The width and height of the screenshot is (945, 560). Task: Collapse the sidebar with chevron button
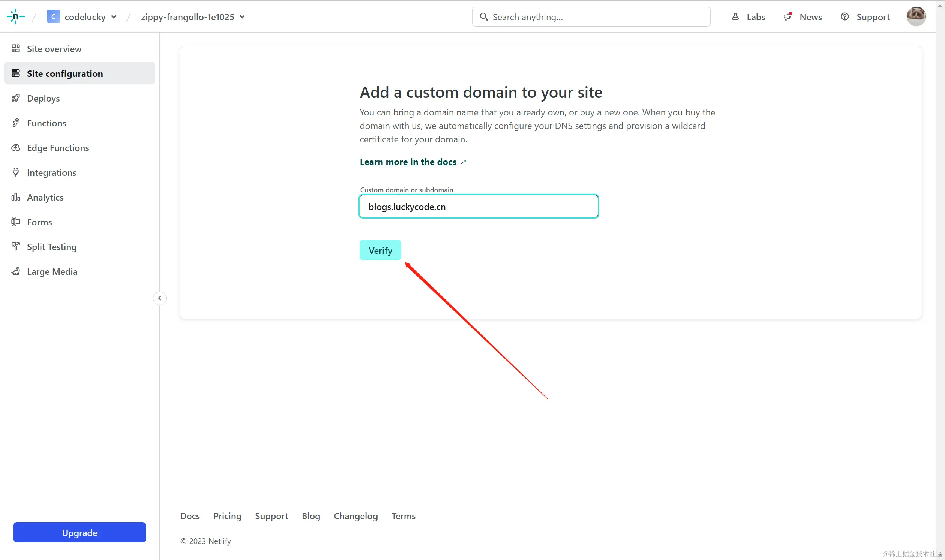(x=160, y=298)
